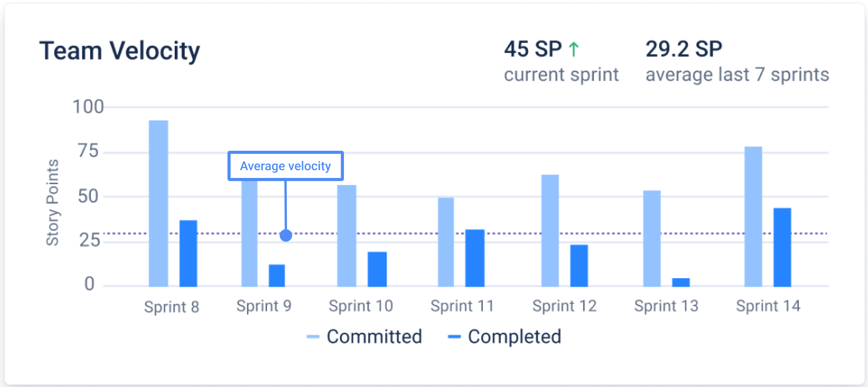This screenshot has height=387, width=868.
Task: Click the Sprint 14 completed bar
Action: coord(782,247)
